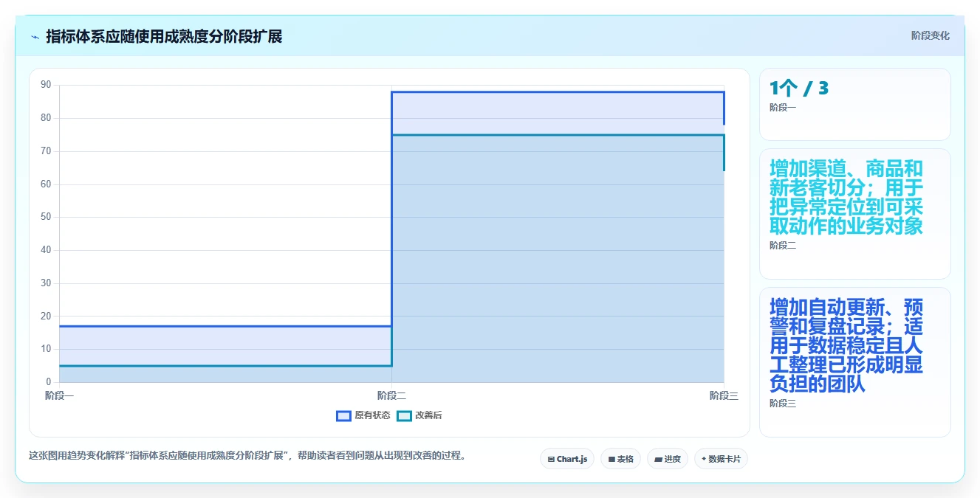980x498 pixels.
Task: Click the 1个 / 3 value text
Action: pos(799,89)
